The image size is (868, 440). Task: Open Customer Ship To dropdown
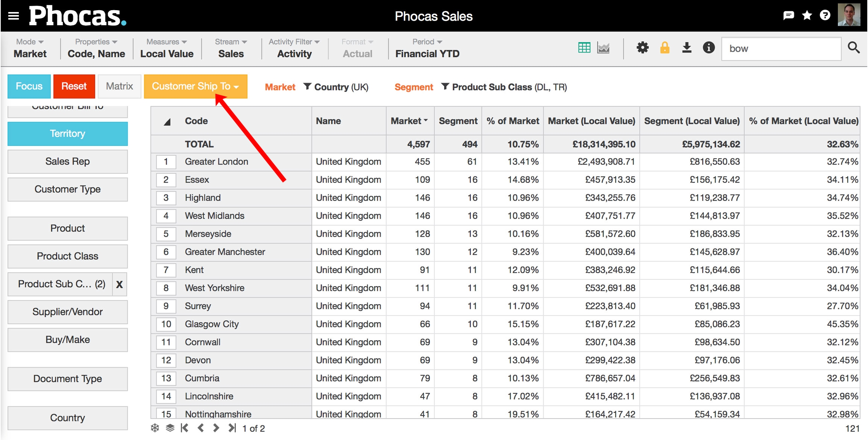(196, 86)
